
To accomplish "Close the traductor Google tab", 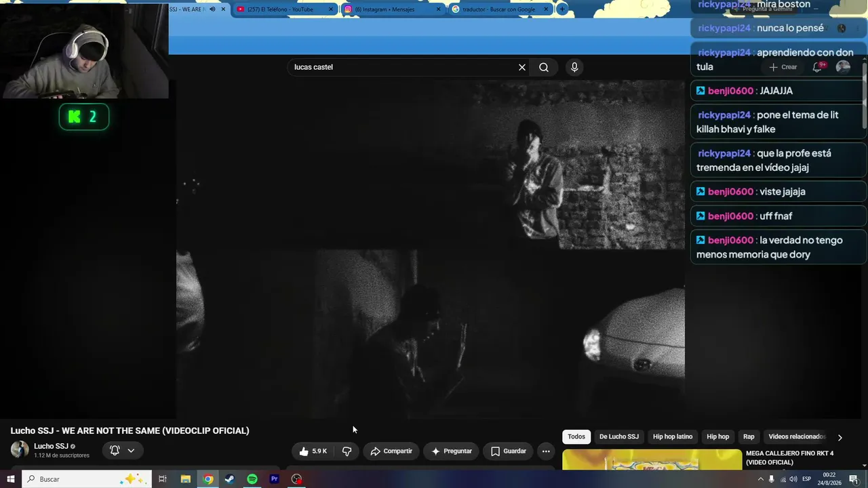I will 546,9.
